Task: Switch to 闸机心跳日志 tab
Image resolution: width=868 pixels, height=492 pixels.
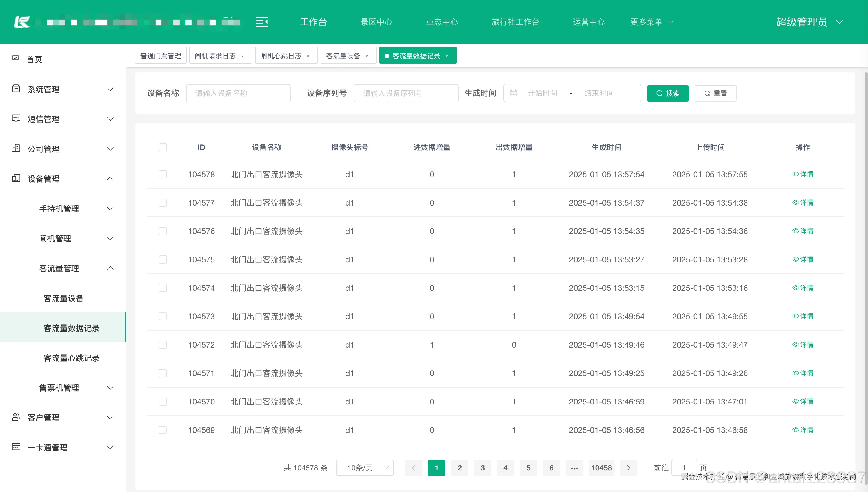Action: (281, 56)
